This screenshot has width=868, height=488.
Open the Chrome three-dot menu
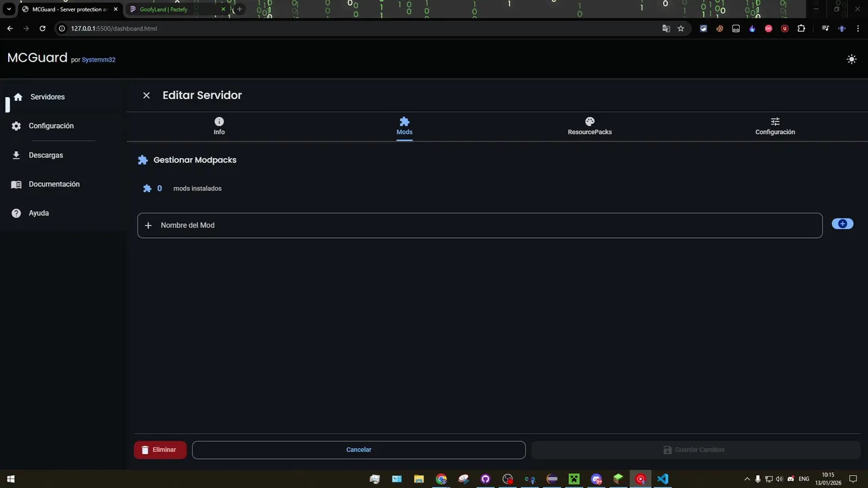(x=858, y=28)
